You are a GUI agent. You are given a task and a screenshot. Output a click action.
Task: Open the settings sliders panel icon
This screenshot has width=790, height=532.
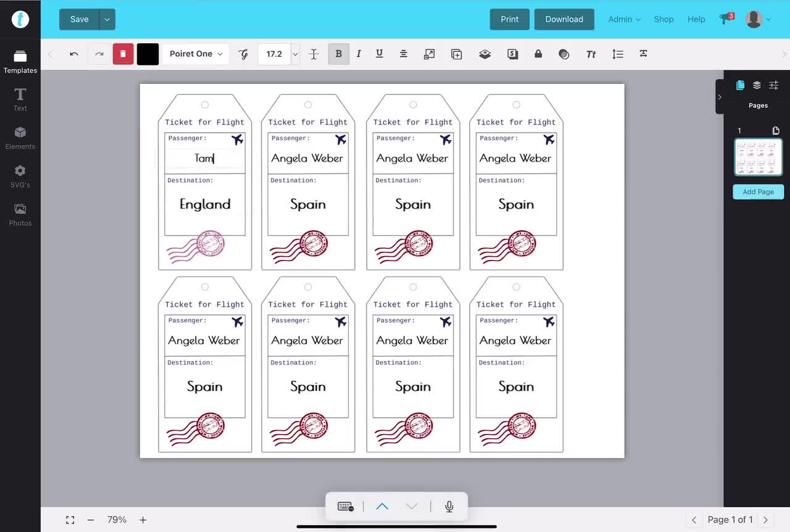[773, 85]
